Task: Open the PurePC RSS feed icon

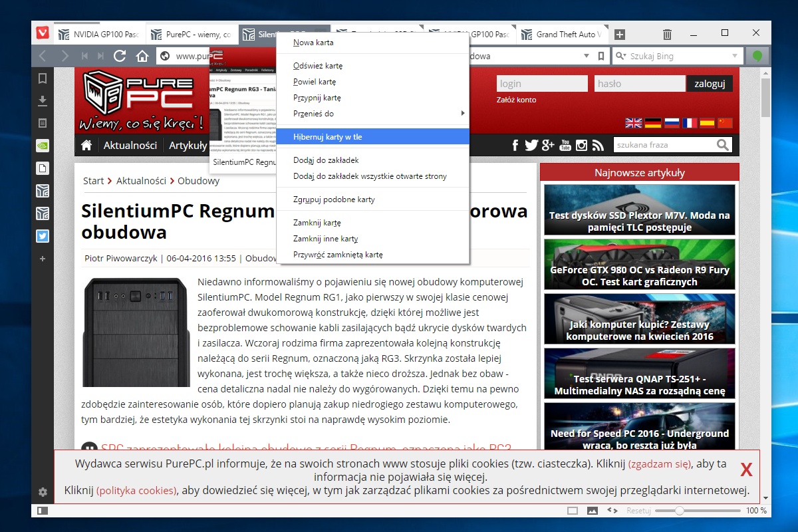Action: tap(598, 145)
